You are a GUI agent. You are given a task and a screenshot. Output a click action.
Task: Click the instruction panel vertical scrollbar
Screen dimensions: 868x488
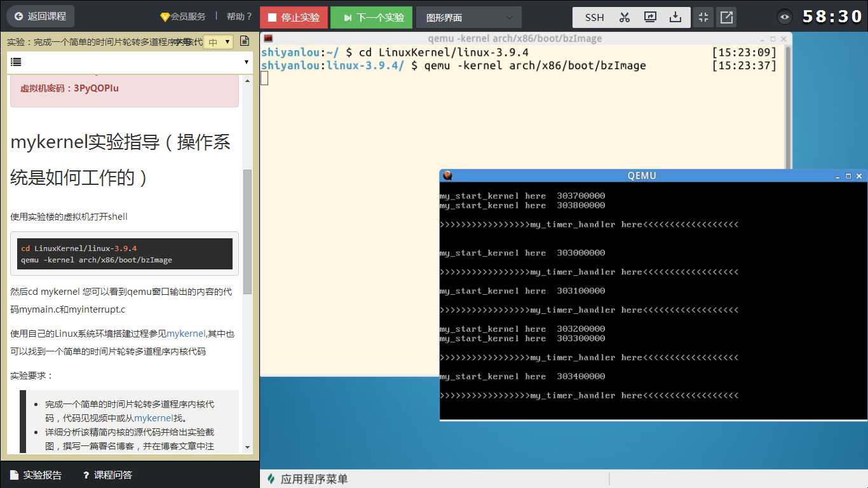[248, 231]
